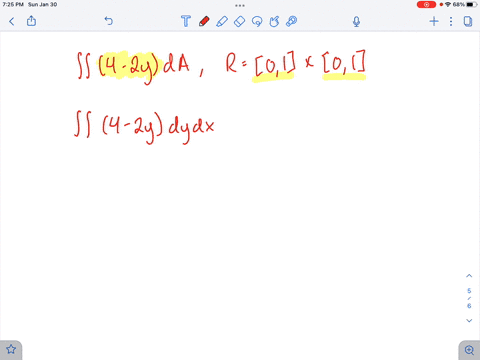
Task: Select the Highlighter tool
Action: click(222, 22)
